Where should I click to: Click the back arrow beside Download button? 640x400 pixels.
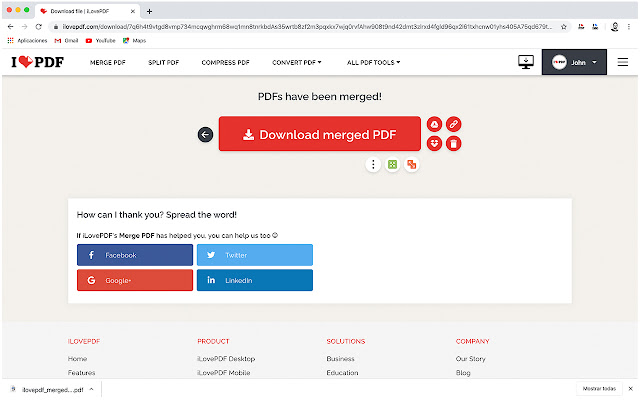205,134
